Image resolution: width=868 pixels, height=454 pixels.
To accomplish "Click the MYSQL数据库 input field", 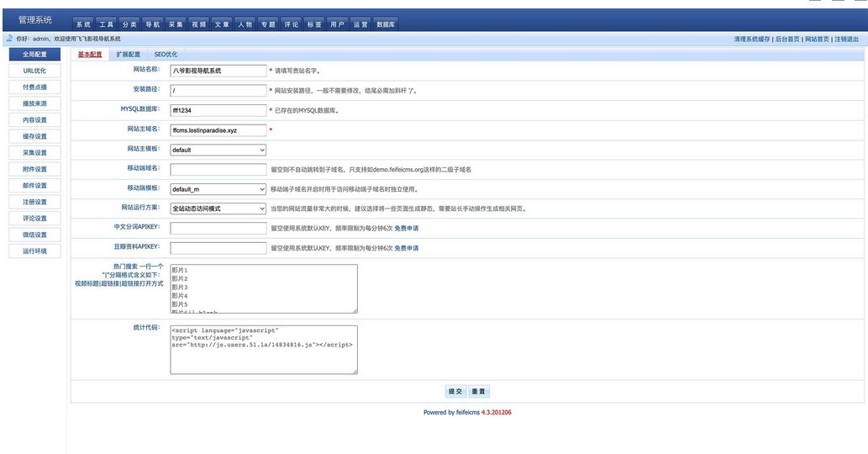I will click(218, 110).
